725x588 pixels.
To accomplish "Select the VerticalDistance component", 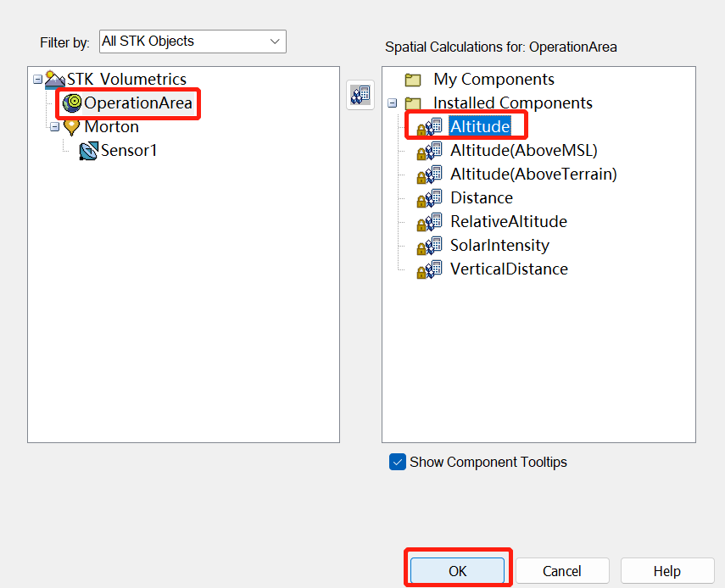I will 509,269.
